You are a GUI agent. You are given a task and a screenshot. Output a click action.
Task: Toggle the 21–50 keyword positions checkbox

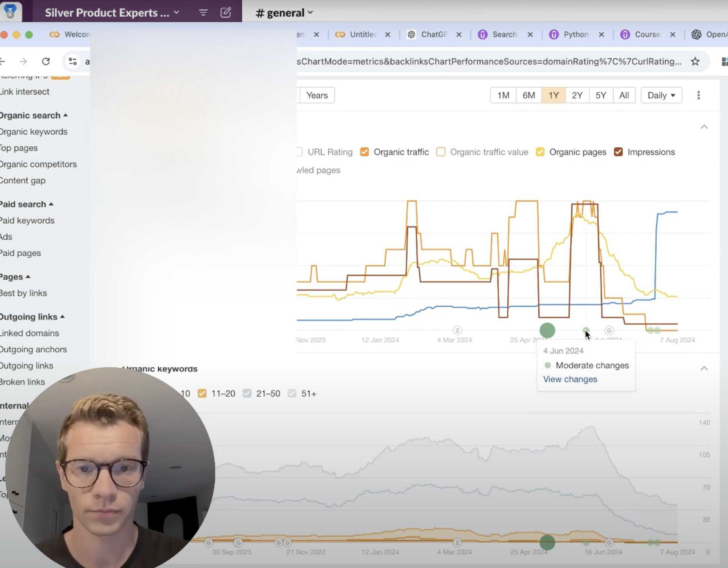tap(247, 393)
